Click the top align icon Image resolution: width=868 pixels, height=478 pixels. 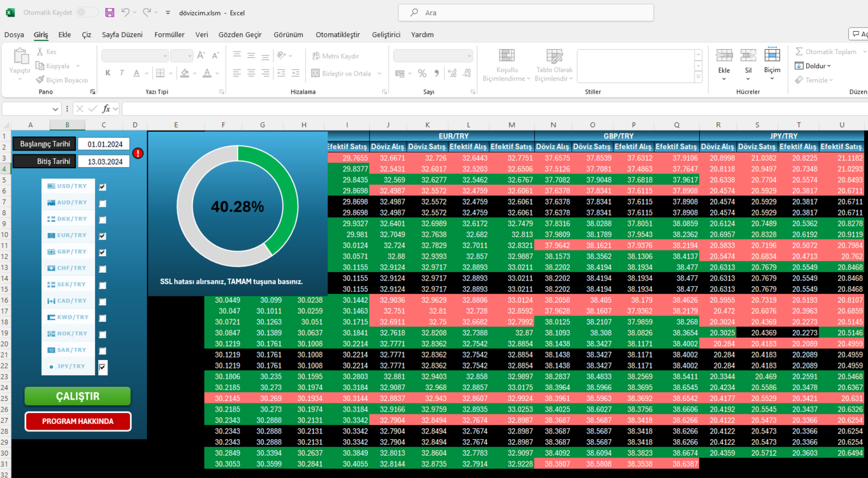[237, 55]
